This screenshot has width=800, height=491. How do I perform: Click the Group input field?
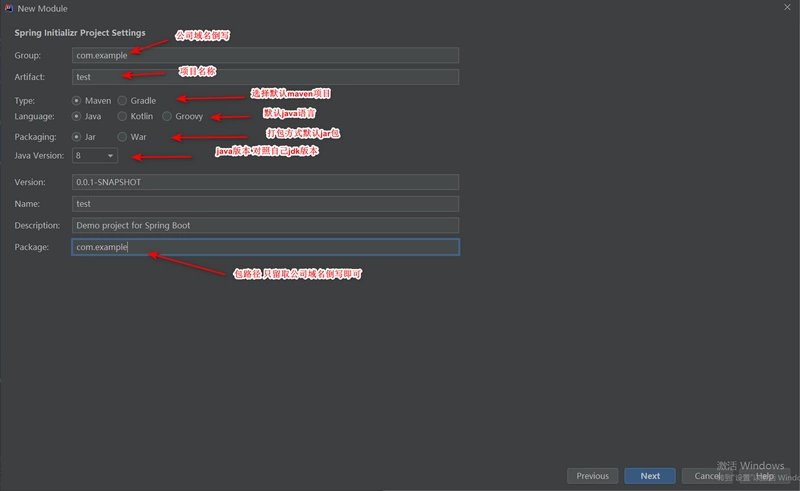[x=265, y=55]
